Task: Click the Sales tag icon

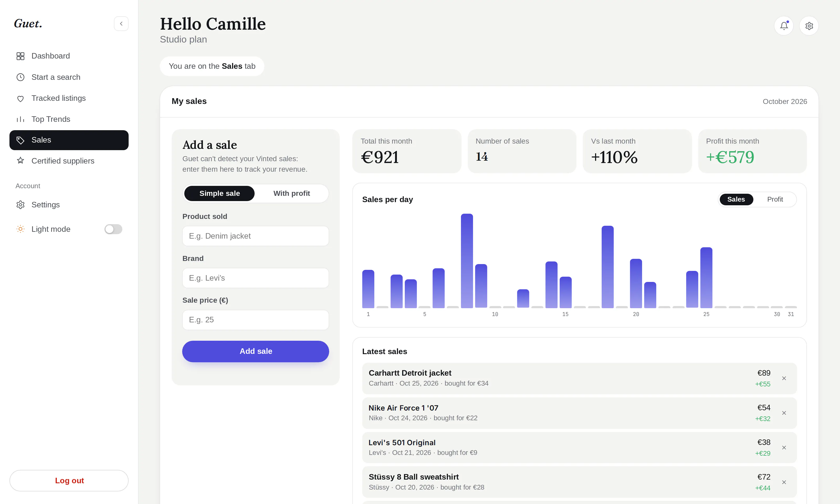Action: 20,140
